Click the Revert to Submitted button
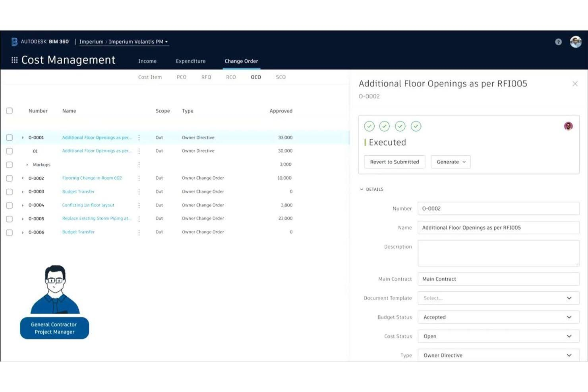Viewport: 588px width, 392px height. coord(394,162)
